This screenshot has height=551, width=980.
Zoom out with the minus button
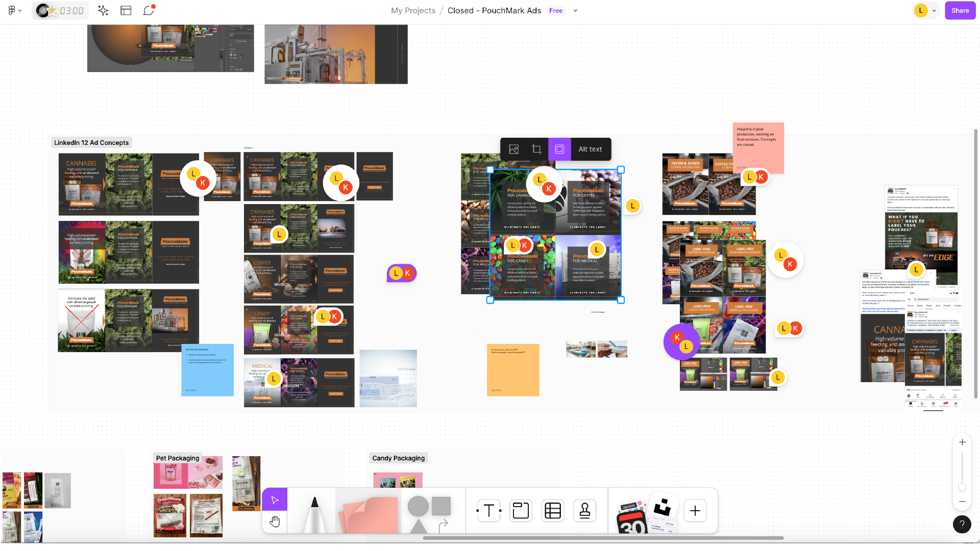[962, 502]
